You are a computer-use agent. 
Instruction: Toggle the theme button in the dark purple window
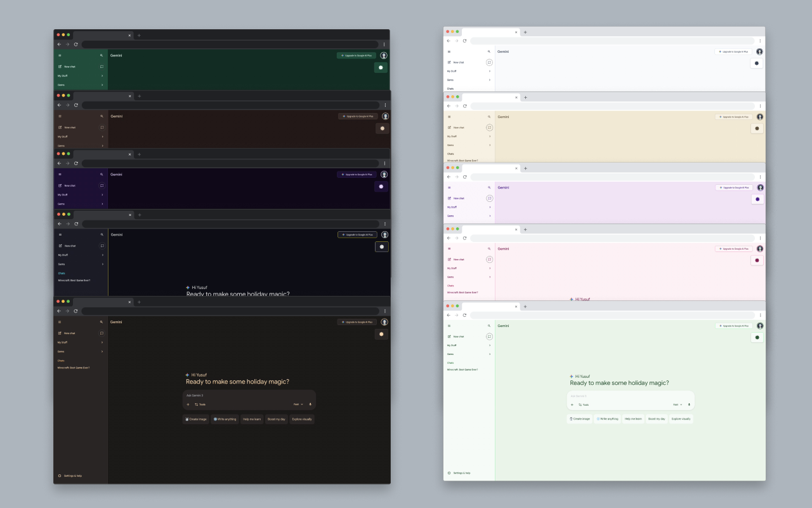381,186
